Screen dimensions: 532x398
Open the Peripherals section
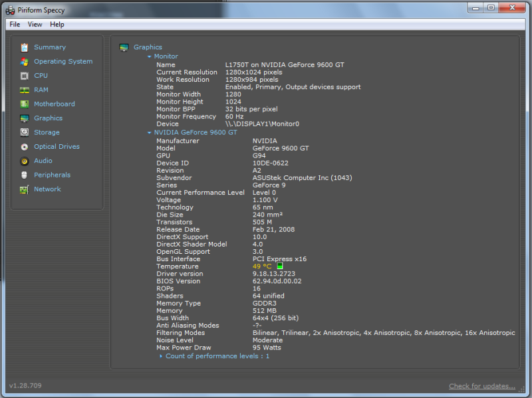[x=53, y=175]
